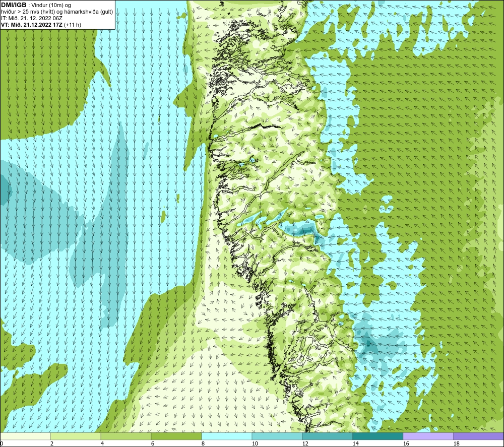
Task: Click the '(+11 h)' forecast offset text
Action: [73, 25]
